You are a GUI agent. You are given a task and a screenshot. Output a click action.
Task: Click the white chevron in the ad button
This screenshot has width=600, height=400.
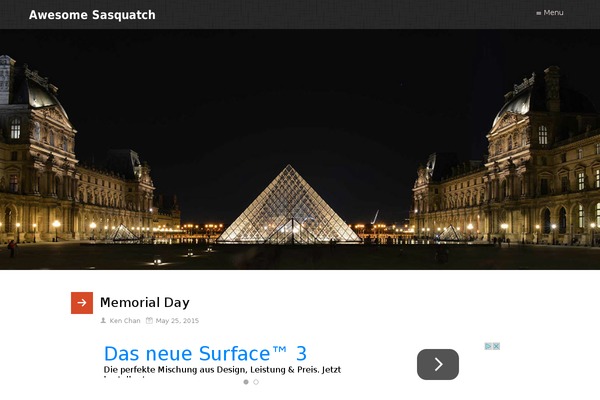pos(439,364)
